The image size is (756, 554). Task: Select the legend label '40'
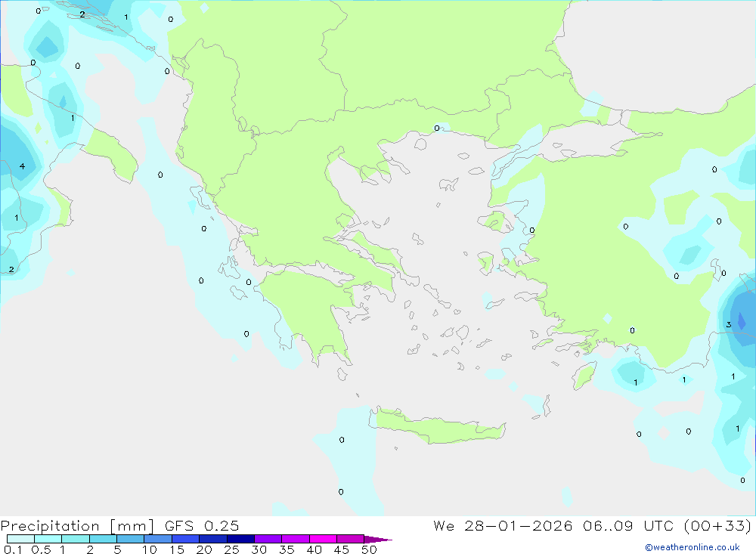pos(314,549)
